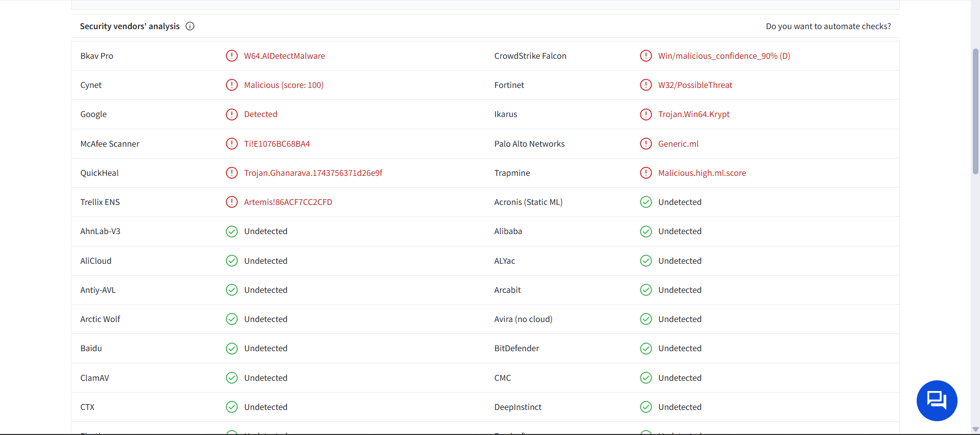This screenshot has height=435, width=980.
Task: Select the 'Malicious (score: 100)' result
Action: point(284,85)
